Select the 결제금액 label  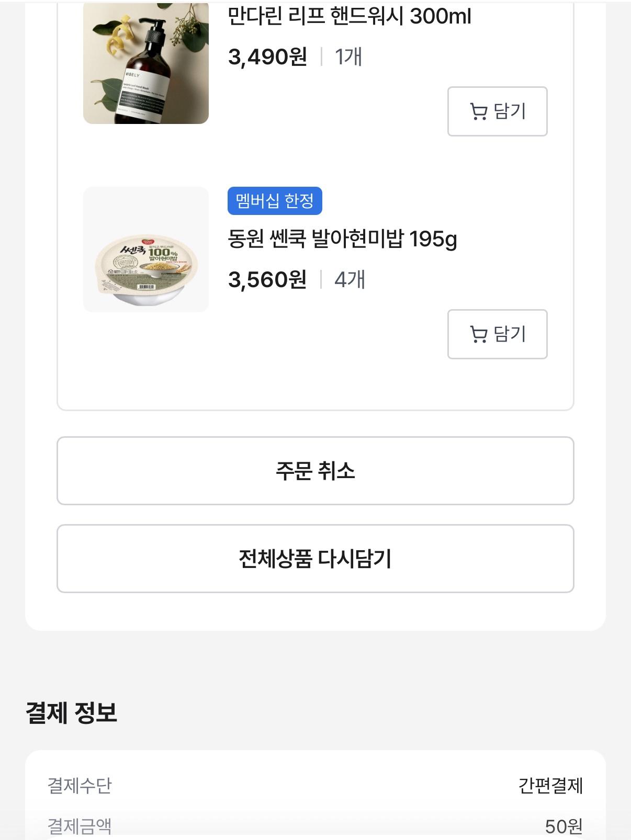tap(80, 826)
